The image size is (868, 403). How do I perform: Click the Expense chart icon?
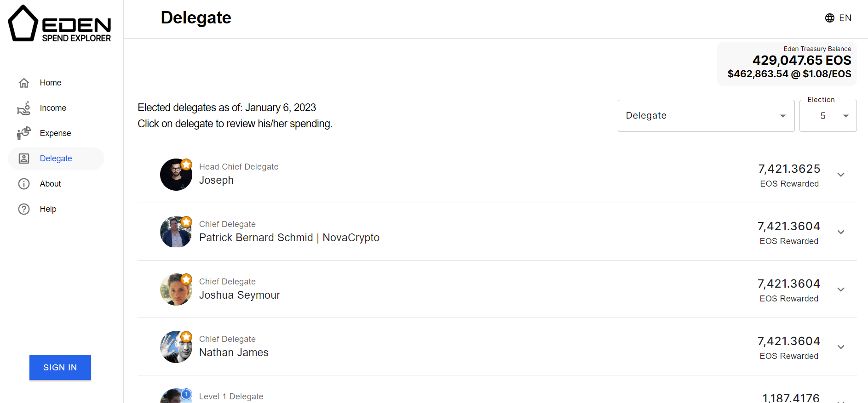[x=24, y=133]
